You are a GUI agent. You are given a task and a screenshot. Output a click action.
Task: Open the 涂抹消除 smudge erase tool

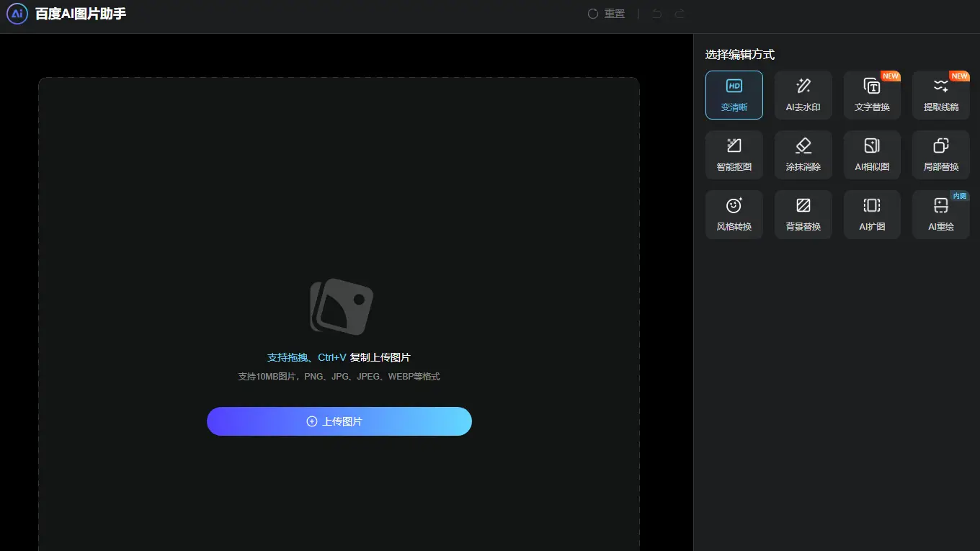[803, 154]
